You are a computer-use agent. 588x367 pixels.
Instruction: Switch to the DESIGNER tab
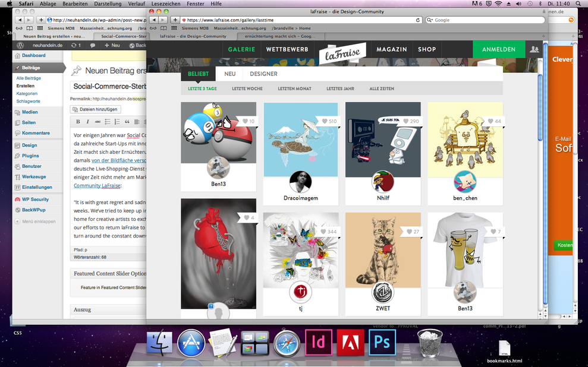(x=263, y=74)
